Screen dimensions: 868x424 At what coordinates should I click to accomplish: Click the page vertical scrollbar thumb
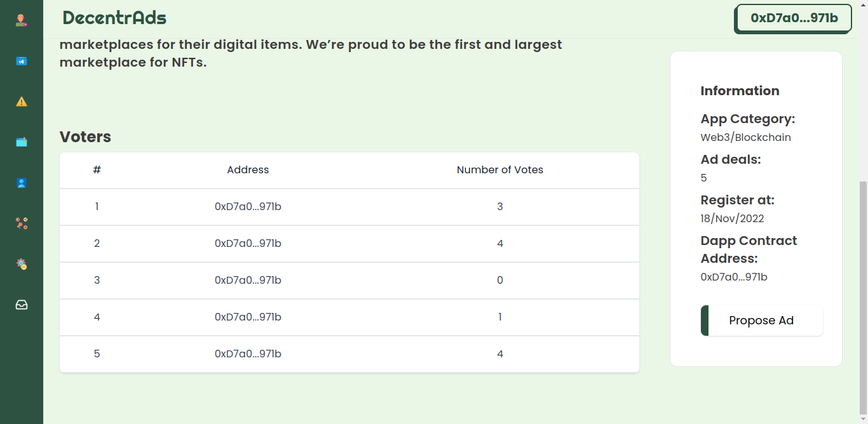[863, 296]
